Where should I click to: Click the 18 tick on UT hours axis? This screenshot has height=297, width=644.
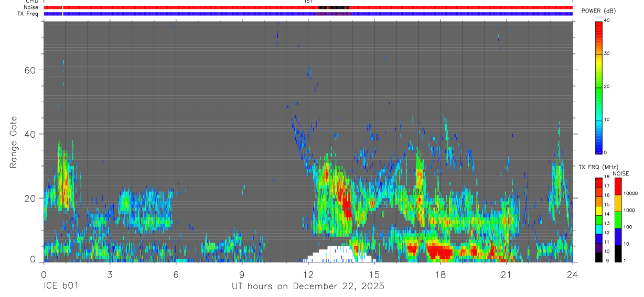440,274
